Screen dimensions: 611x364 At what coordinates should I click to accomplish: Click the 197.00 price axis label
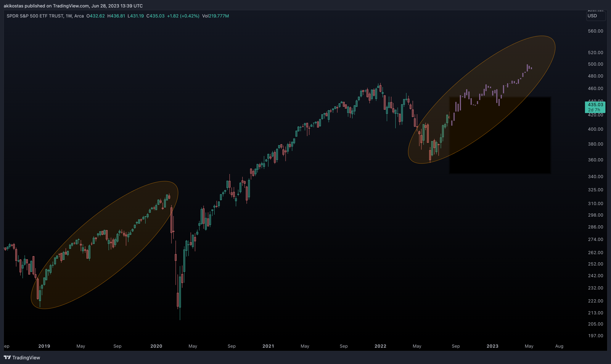595,336
